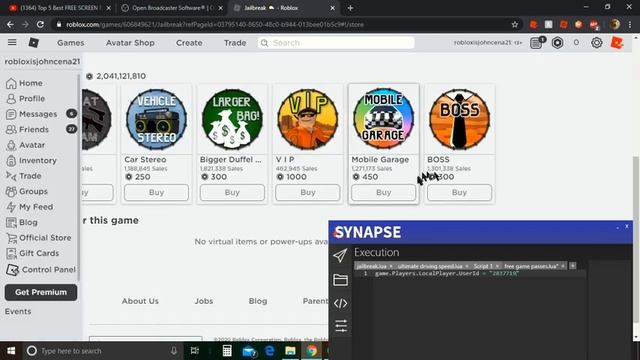Open the Chrome profile avatar
Screen dimensions: 640x360
615,24
